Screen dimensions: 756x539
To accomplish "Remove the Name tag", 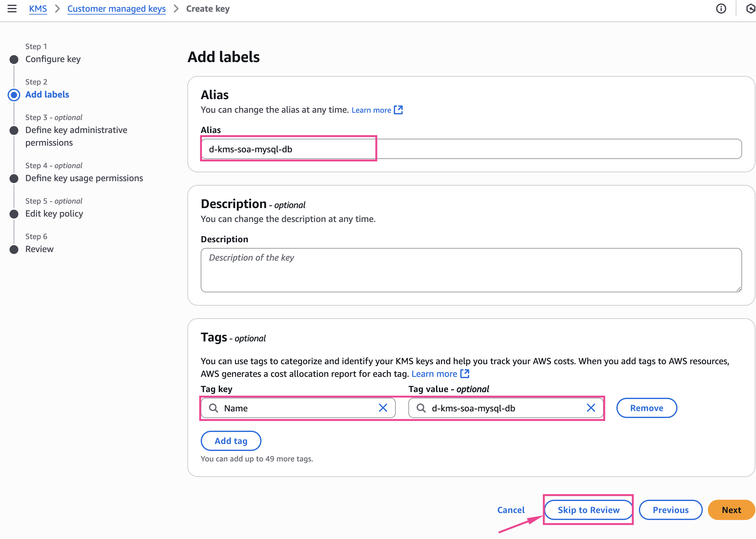I will point(646,408).
